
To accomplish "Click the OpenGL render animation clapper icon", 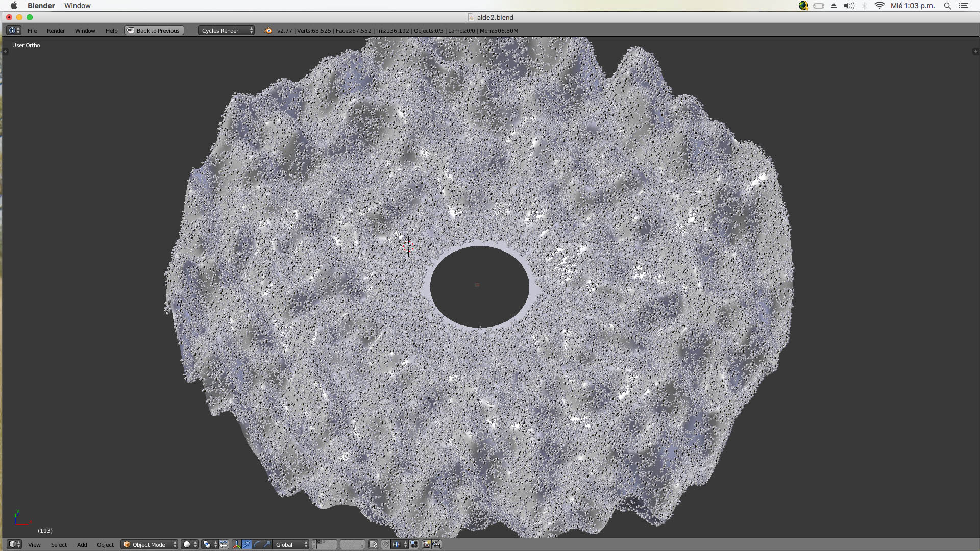I will (437, 545).
